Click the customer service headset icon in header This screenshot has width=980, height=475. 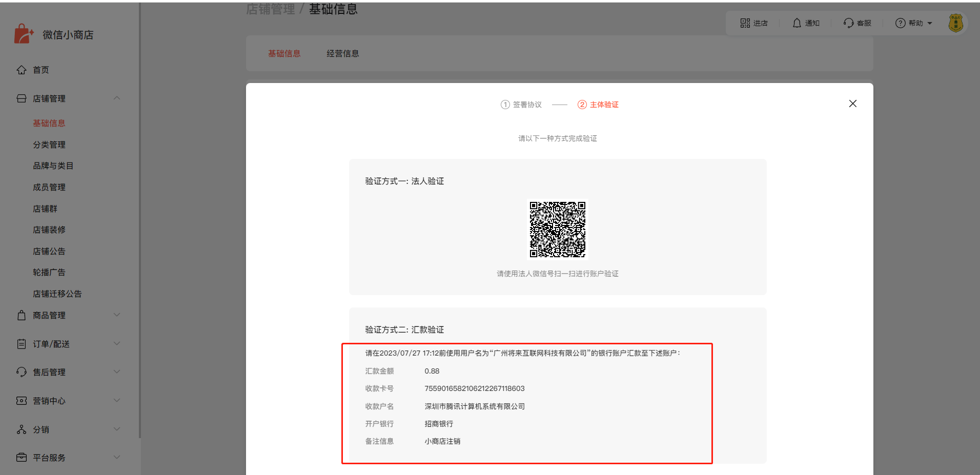click(849, 23)
